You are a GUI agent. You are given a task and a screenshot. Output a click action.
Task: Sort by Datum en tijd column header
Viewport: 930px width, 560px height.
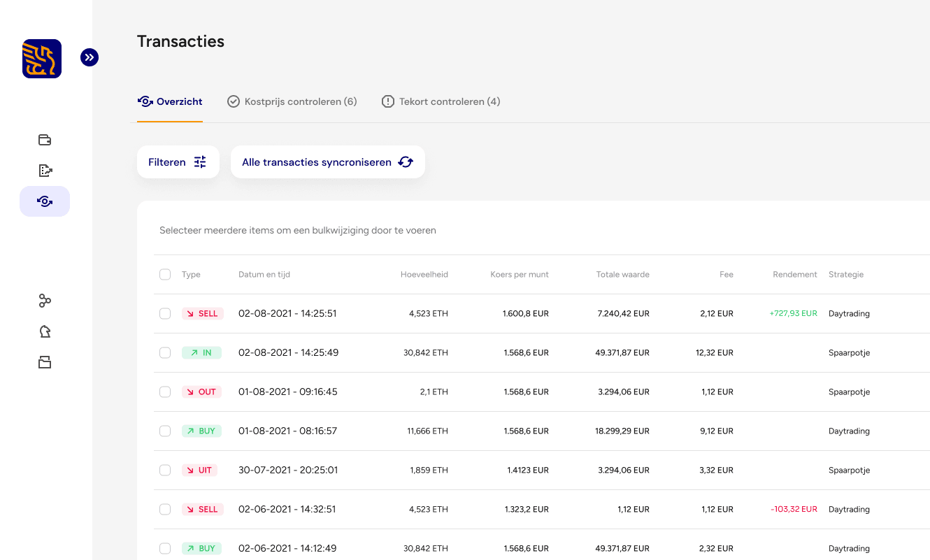[x=264, y=275]
